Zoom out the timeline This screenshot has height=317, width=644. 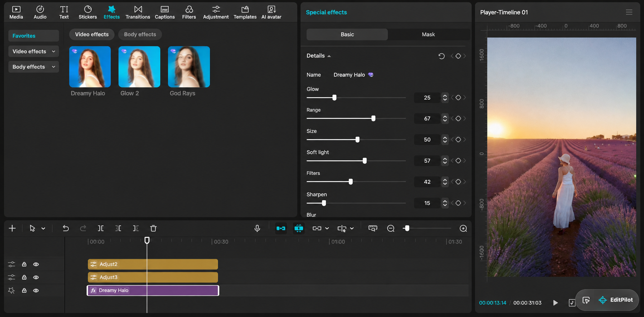391,228
